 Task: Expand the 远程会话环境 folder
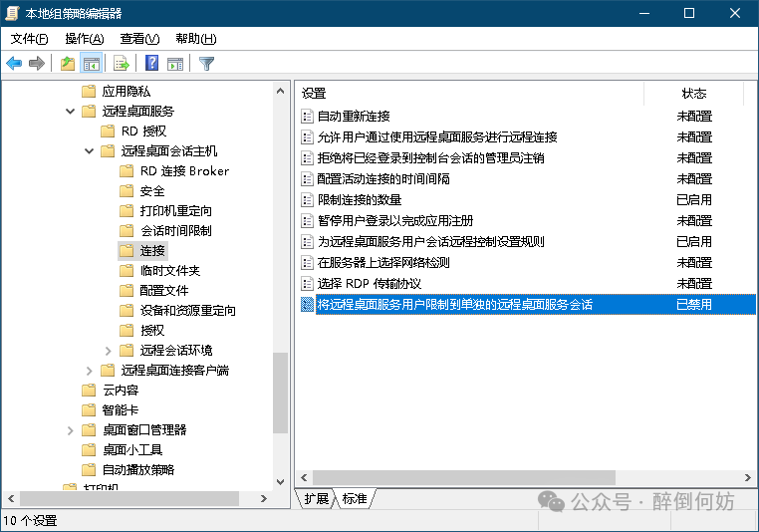[109, 351]
